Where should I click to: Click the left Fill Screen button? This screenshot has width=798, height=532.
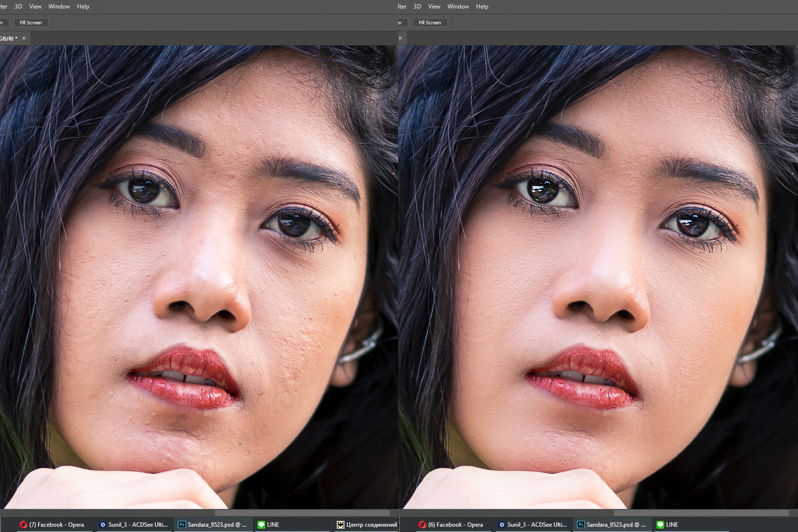pos(31,23)
